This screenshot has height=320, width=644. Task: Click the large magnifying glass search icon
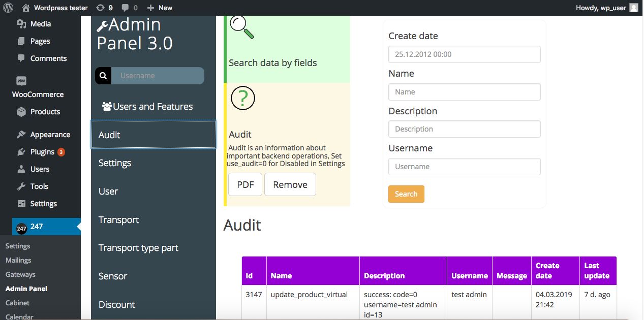[242, 27]
